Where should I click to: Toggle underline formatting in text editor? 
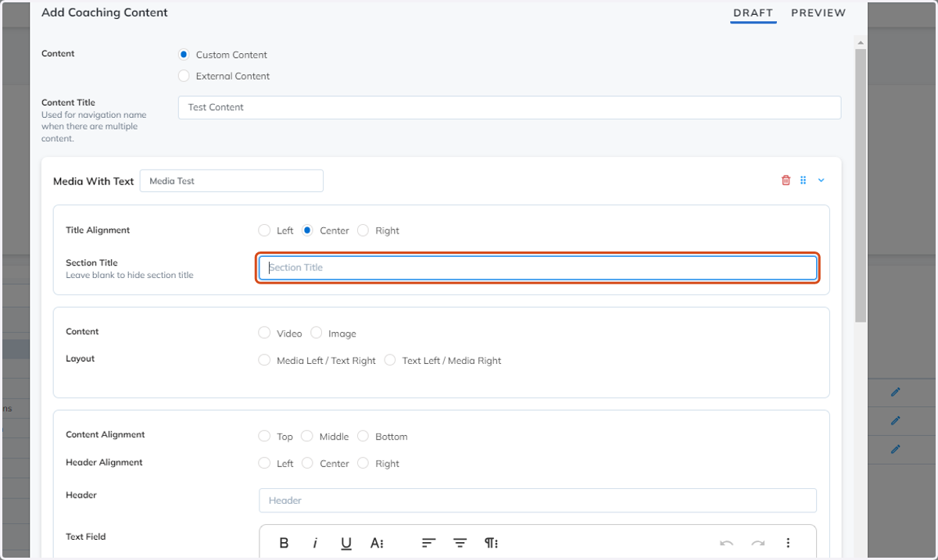point(346,543)
